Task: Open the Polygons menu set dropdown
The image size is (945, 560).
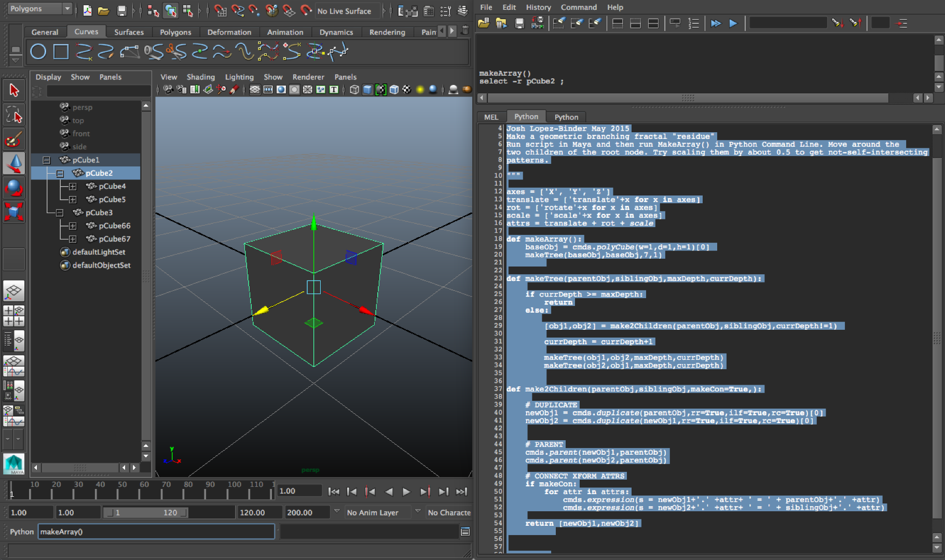Action: click(40, 9)
